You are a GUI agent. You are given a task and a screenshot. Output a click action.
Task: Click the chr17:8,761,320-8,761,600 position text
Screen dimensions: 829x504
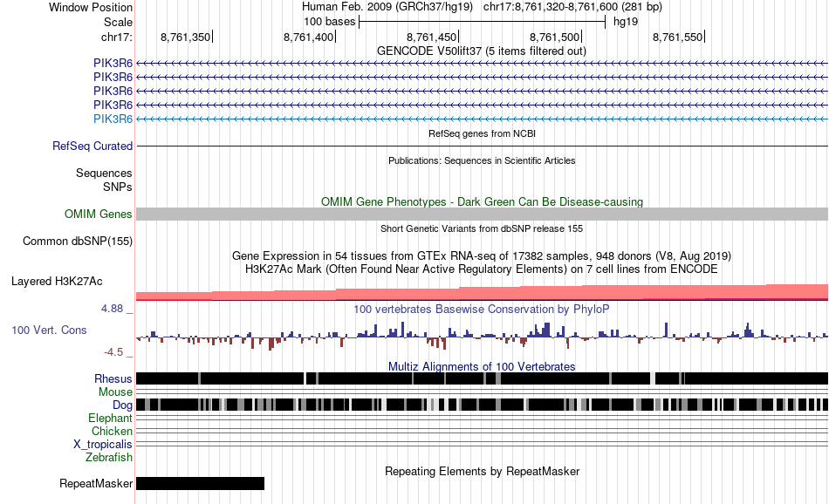[x=572, y=7]
